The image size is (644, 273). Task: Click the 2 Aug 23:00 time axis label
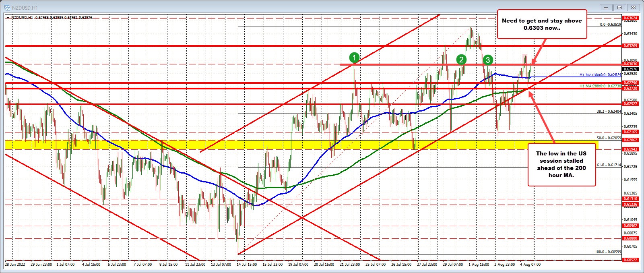(505, 265)
